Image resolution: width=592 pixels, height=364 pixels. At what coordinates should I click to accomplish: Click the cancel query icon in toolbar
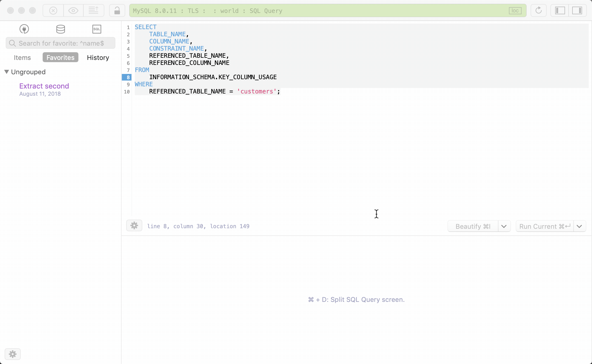pos(53,10)
